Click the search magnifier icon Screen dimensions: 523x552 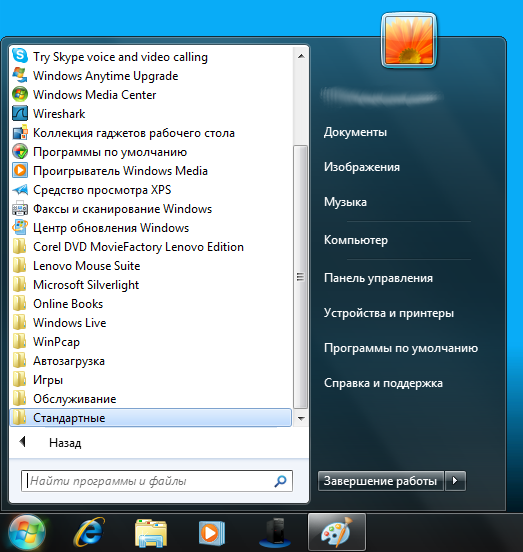(x=281, y=481)
